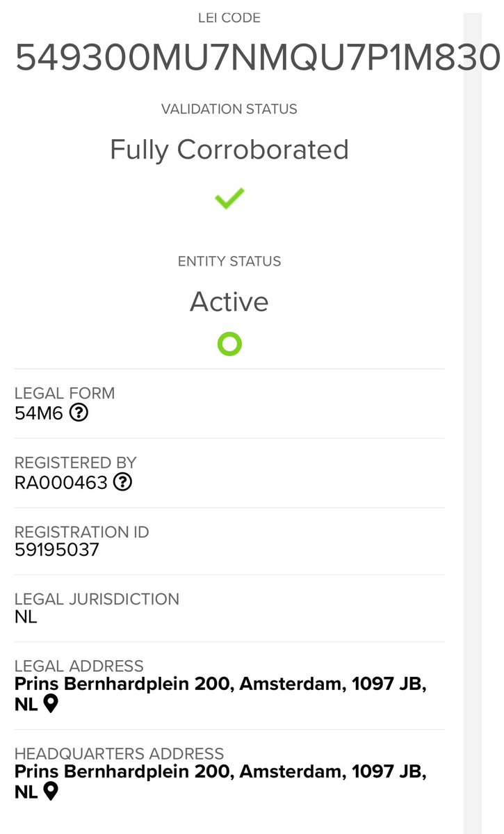Click the green checkmark under Fully Corroborated
This screenshot has width=504, height=834.
pyautogui.click(x=229, y=200)
